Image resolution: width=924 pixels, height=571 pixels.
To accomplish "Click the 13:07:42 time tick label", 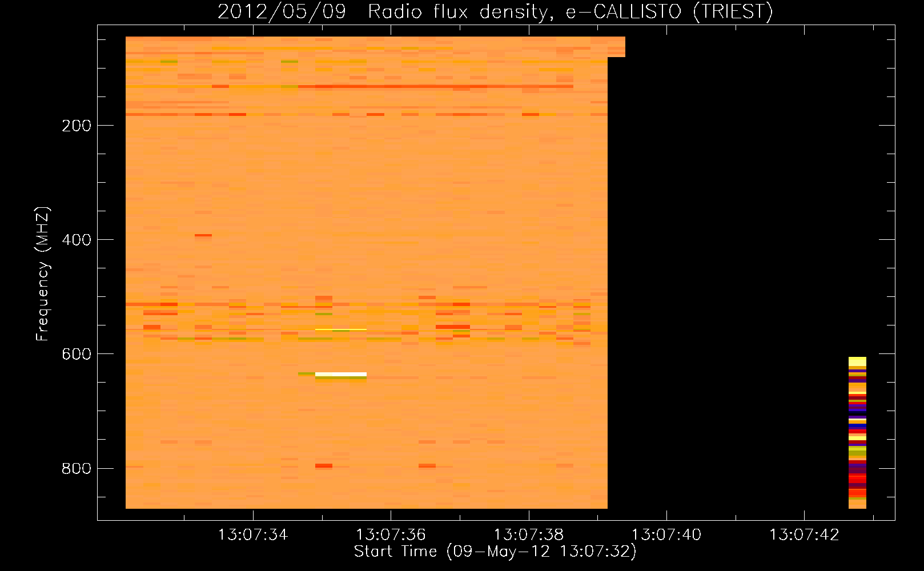I will click(x=804, y=535).
